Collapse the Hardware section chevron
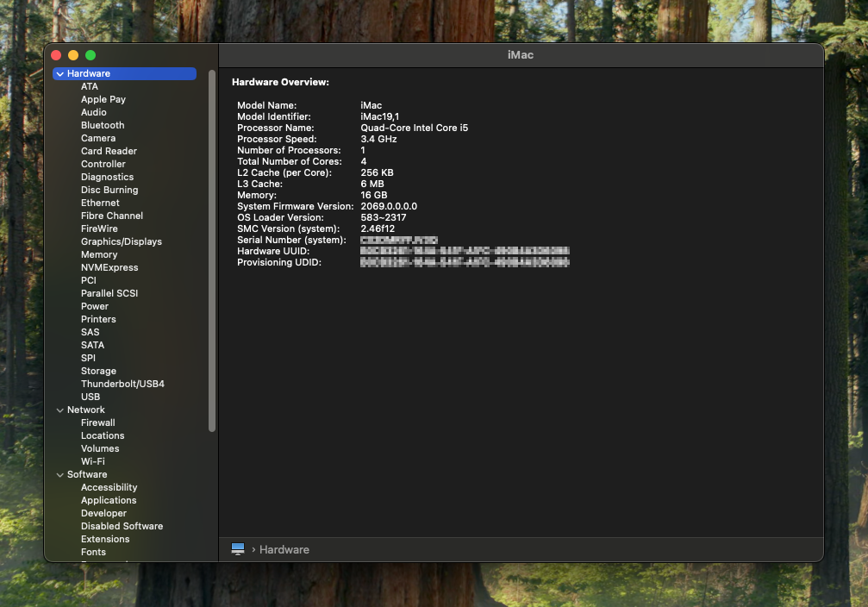868x607 pixels. click(59, 73)
